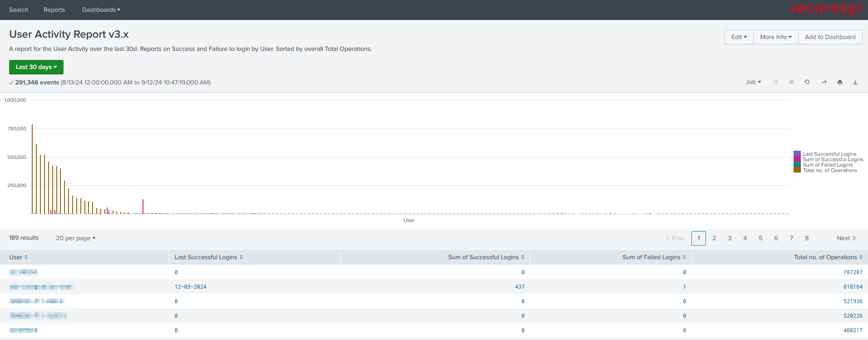Go to the Prev results page
868x340 pixels.
[675, 238]
